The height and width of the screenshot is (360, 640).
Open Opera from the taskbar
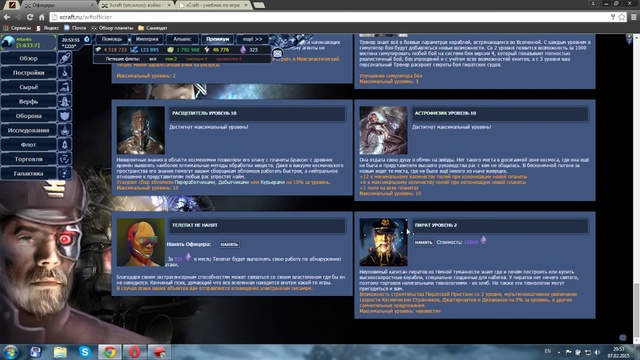(x=135, y=352)
